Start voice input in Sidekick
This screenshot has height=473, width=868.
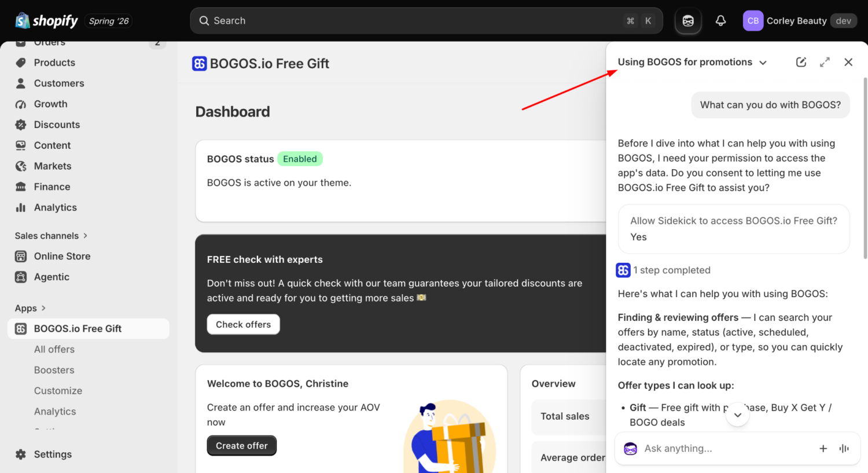point(844,448)
